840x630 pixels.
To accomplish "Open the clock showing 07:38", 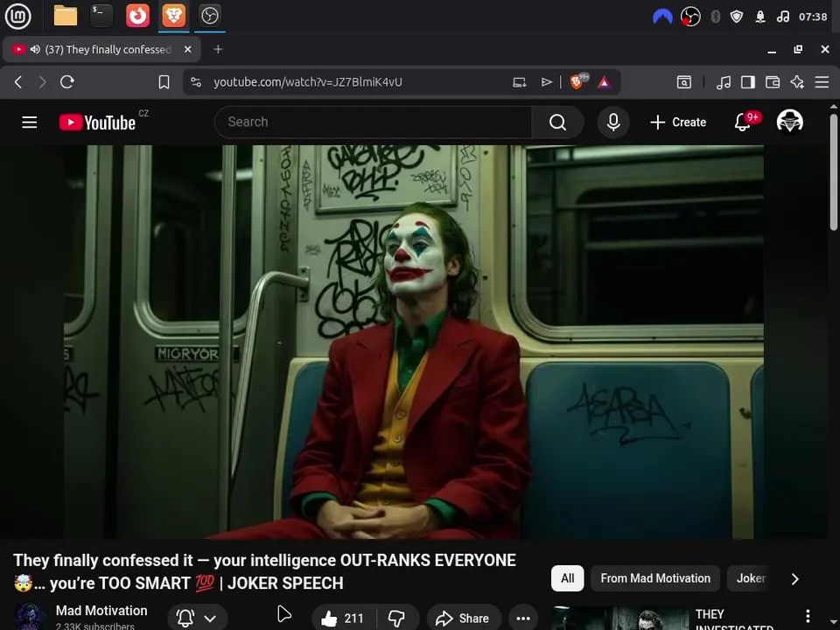I will (813, 17).
